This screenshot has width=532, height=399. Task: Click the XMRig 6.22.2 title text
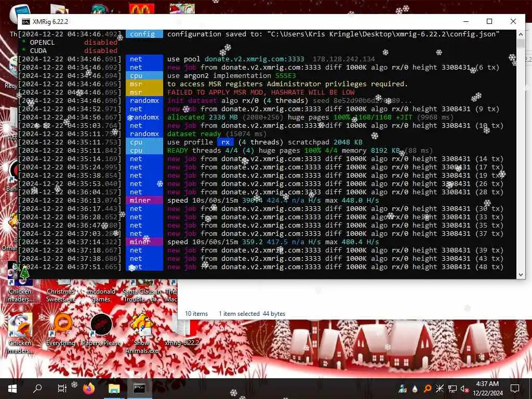click(x=50, y=22)
